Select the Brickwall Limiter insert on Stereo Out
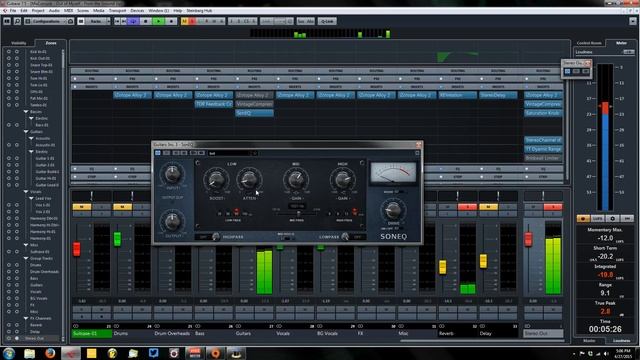640x360 pixels. 543,158
